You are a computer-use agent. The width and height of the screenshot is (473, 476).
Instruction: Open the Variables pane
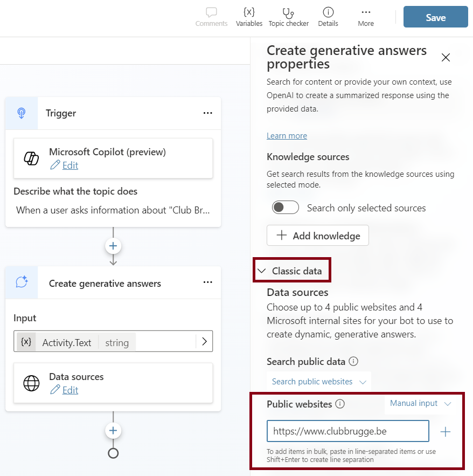[x=249, y=17]
